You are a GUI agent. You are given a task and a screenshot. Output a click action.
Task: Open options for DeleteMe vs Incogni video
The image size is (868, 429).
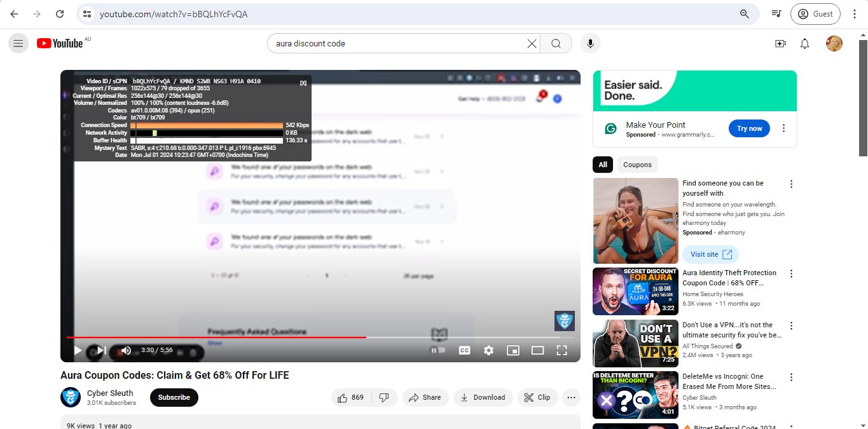[x=791, y=378]
